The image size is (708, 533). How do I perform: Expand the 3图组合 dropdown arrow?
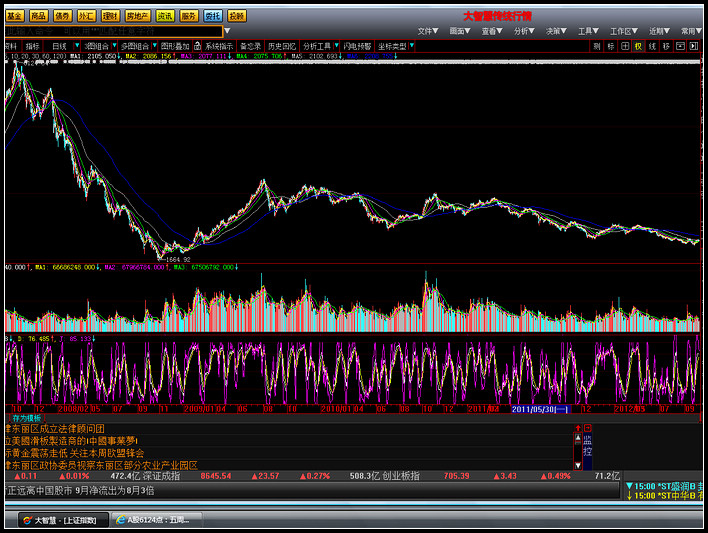click(115, 46)
